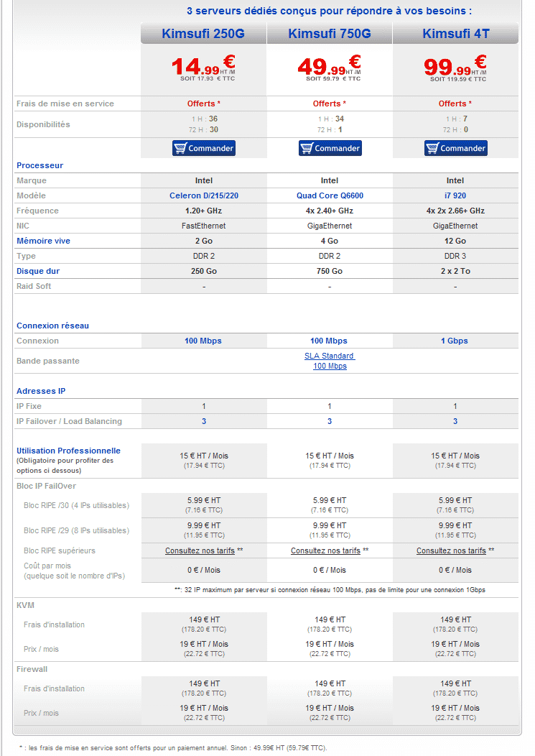Click the cart icon for Kimsufi 250G
The image size is (535, 756).
[180, 148]
